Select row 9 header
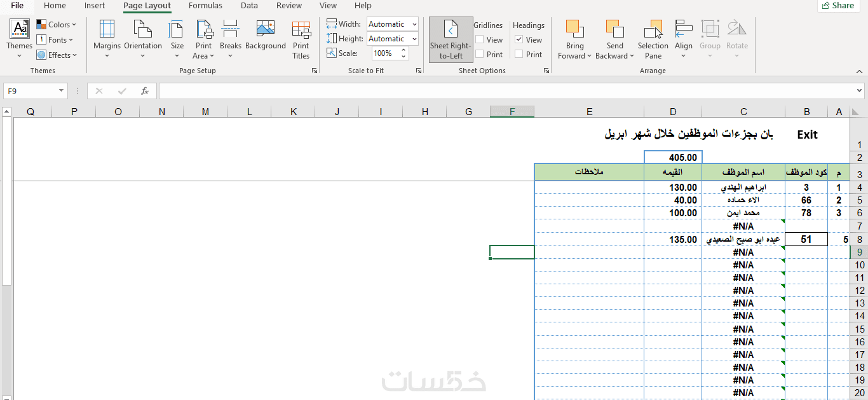Screen dimensions: 868x400 tap(859, 252)
